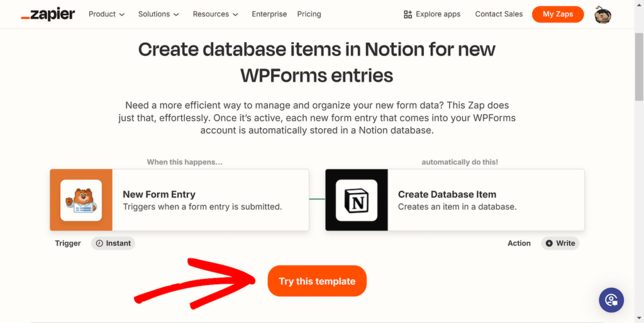
Task: Click the plus icon in Write badge
Action: point(549,243)
